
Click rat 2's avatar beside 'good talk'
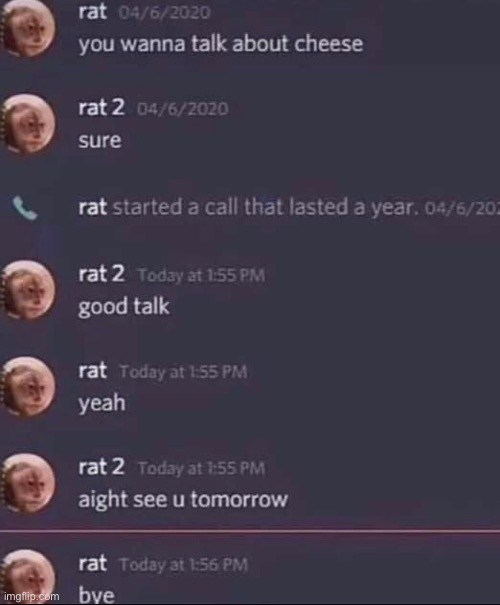(x=27, y=290)
